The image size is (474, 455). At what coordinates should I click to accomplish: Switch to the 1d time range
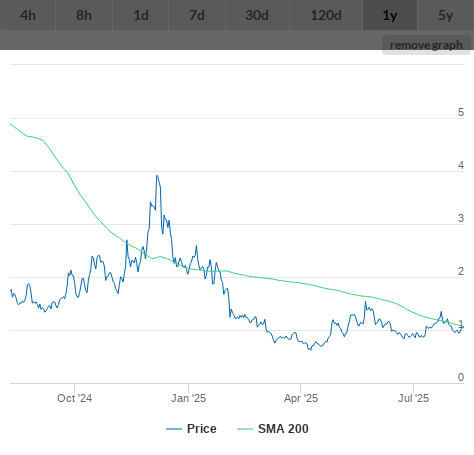(x=141, y=15)
